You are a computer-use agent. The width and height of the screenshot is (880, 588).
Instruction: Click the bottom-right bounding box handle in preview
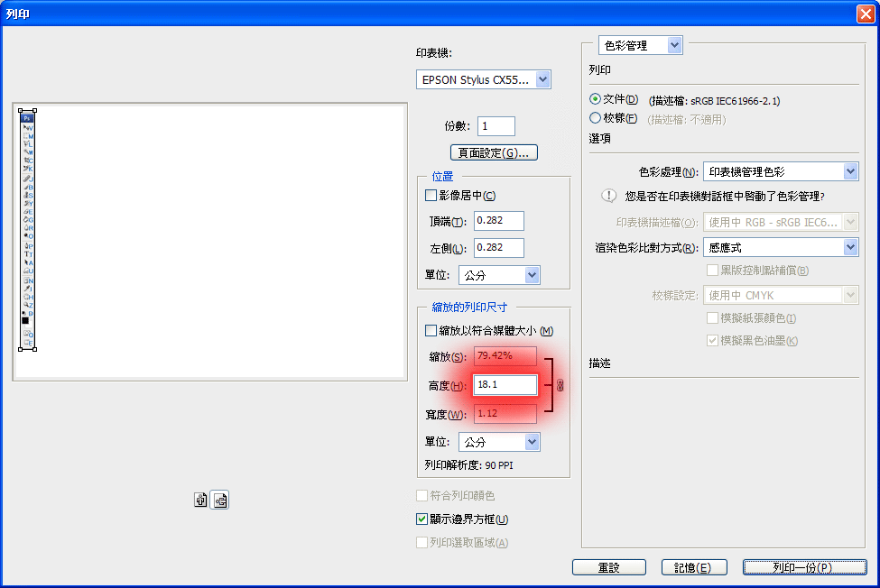pos(35,349)
